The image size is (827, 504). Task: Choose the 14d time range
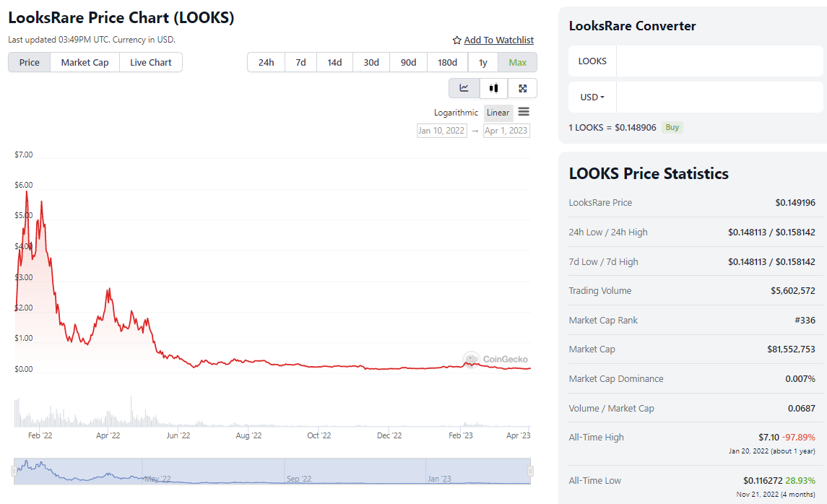334,62
